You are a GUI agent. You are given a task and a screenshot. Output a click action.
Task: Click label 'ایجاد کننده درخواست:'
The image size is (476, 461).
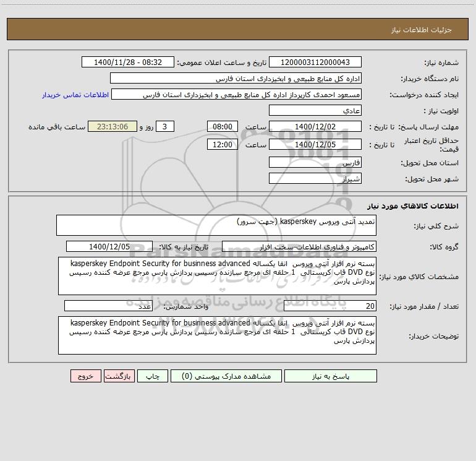click(x=424, y=95)
